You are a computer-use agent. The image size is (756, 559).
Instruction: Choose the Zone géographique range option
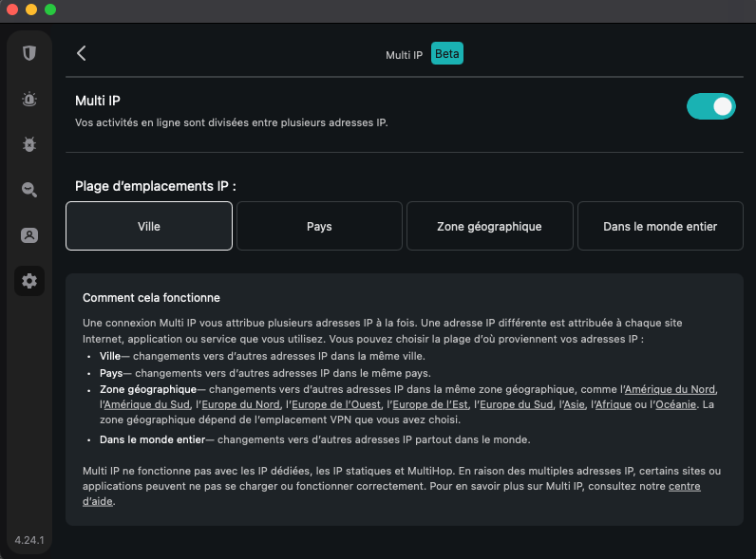pos(490,226)
